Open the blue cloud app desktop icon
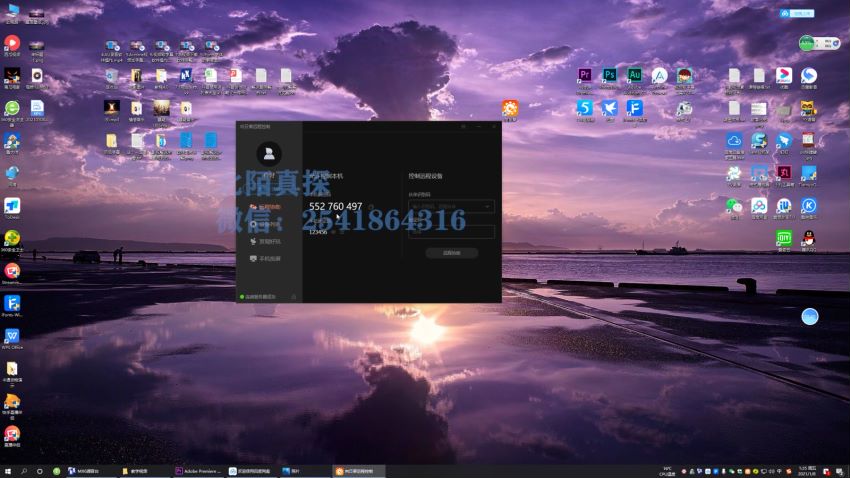Viewport: 850px width, 478px height. pyautogui.click(x=734, y=141)
